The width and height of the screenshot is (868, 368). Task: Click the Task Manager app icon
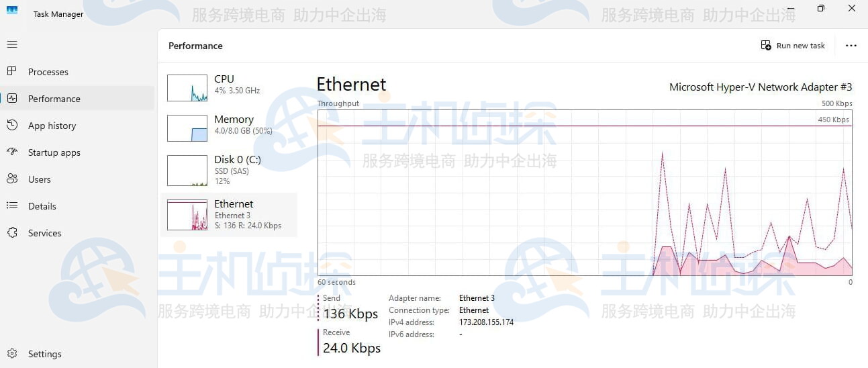point(12,9)
